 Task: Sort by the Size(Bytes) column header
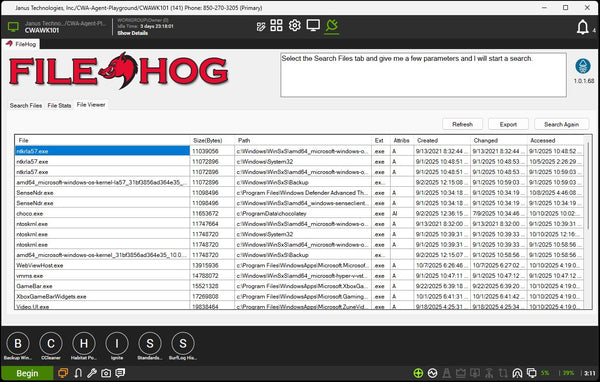212,140
